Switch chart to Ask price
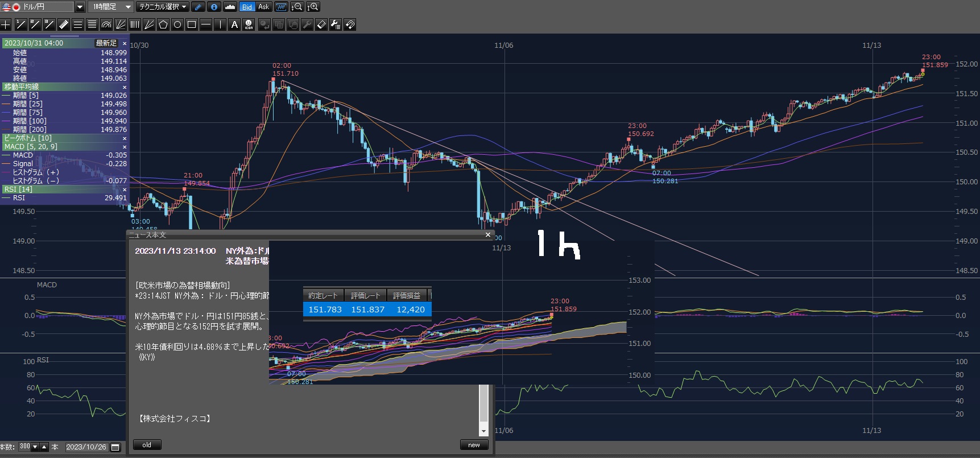The height and width of the screenshot is (458, 980). 263,7
